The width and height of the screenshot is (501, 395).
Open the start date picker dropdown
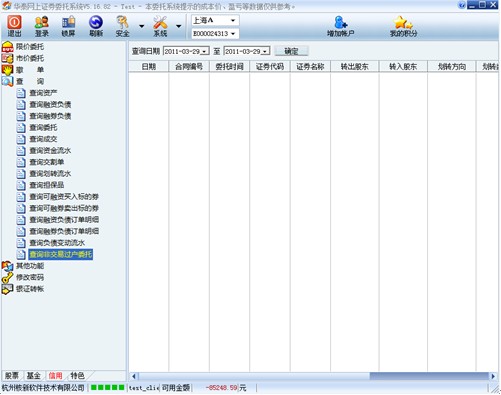pos(205,51)
